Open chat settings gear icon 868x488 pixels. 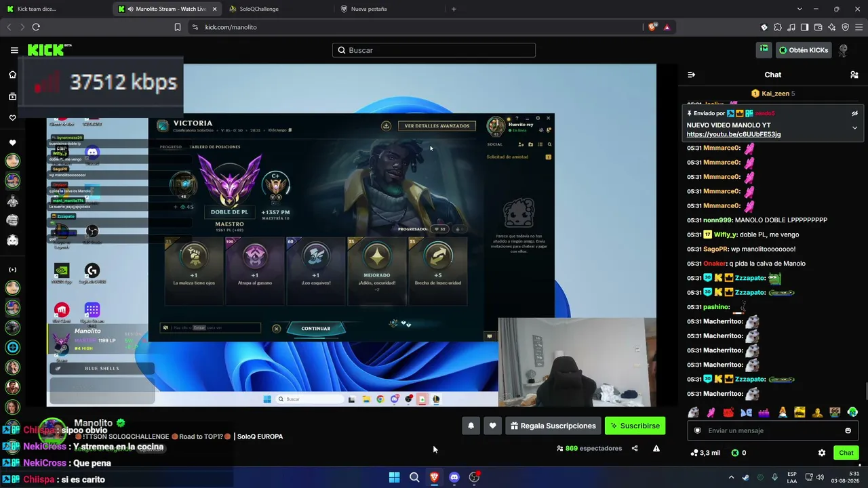pyautogui.click(x=822, y=453)
